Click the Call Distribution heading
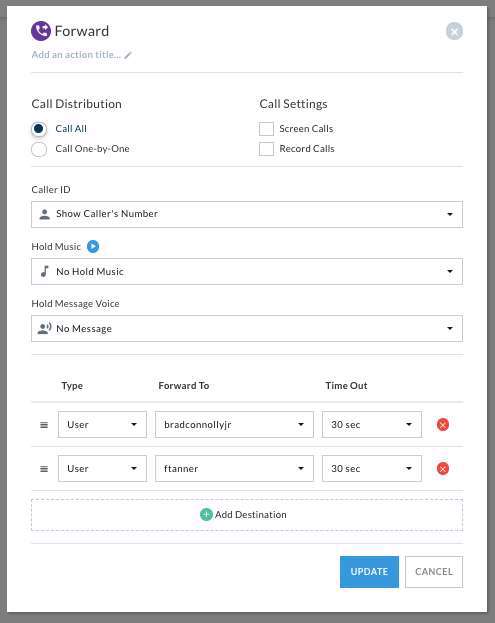The height and width of the screenshot is (623, 495). (x=77, y=104)
